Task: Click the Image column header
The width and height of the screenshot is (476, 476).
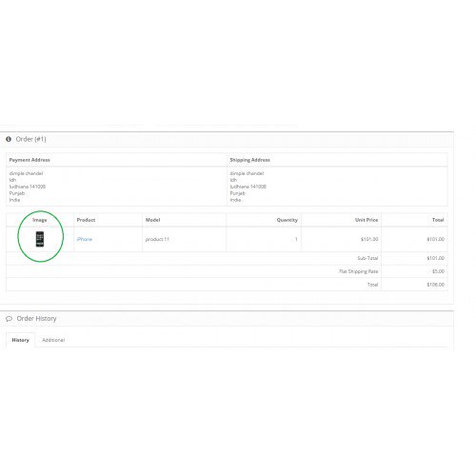Action: click(x=40, y=220)
